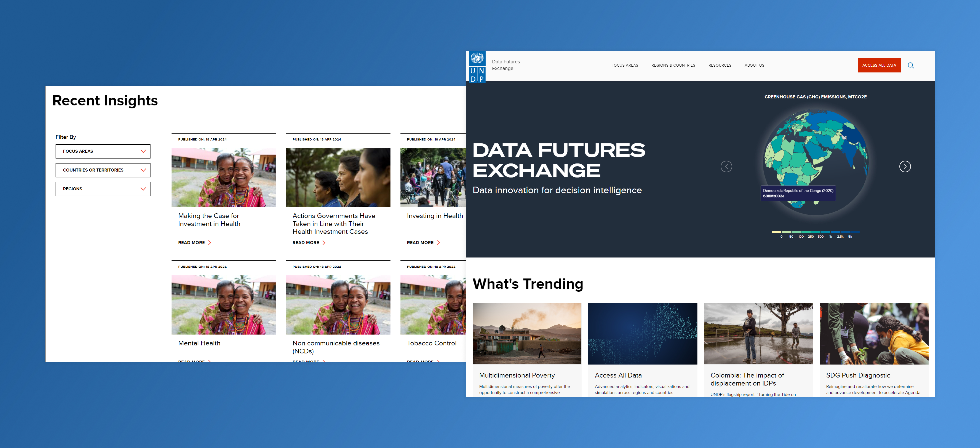Click Data innovation for decision intelligence tagline
This screenshot has width=980, height=448.
click(x=557, y=190)
